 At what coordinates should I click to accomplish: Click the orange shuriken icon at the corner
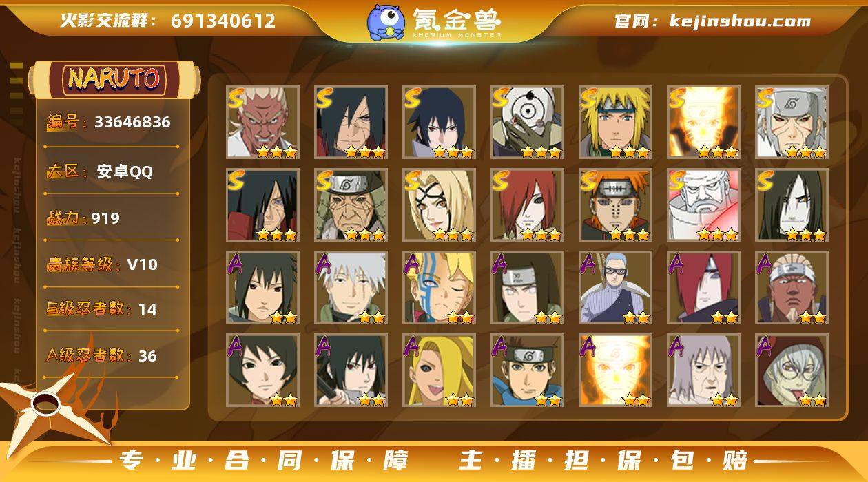[x=47, y=406]
